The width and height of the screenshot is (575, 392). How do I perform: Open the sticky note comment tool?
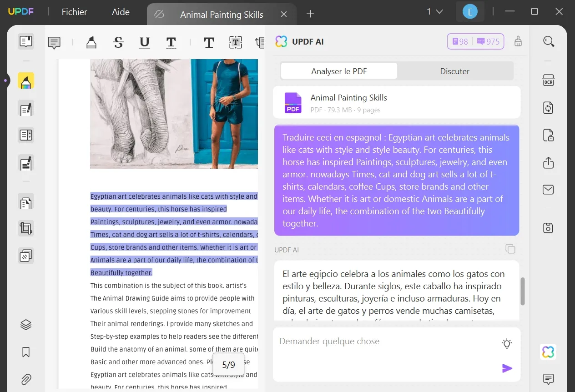pyautogui.click(x=54, y=42)
